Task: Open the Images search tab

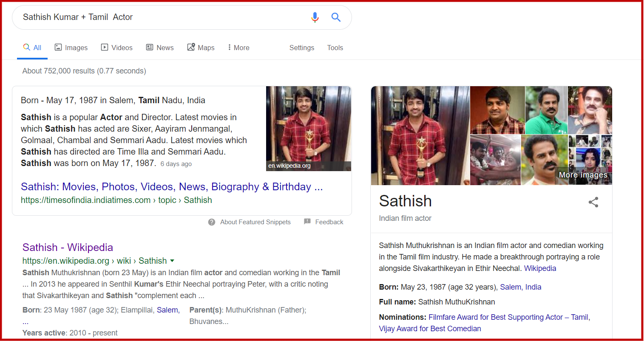Action: coord(71,48)
